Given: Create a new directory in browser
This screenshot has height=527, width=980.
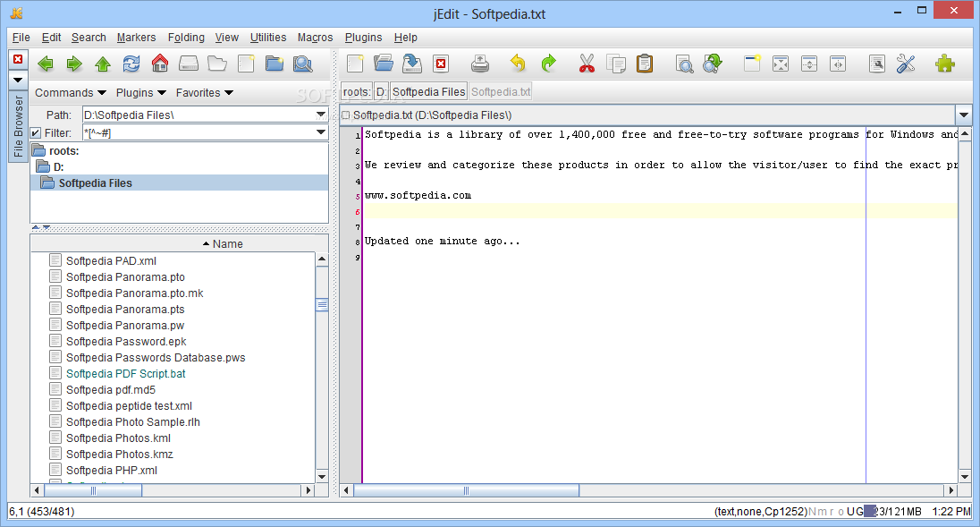Looking at the screenshot, I should pyautogui.click(x=275, y=64).
